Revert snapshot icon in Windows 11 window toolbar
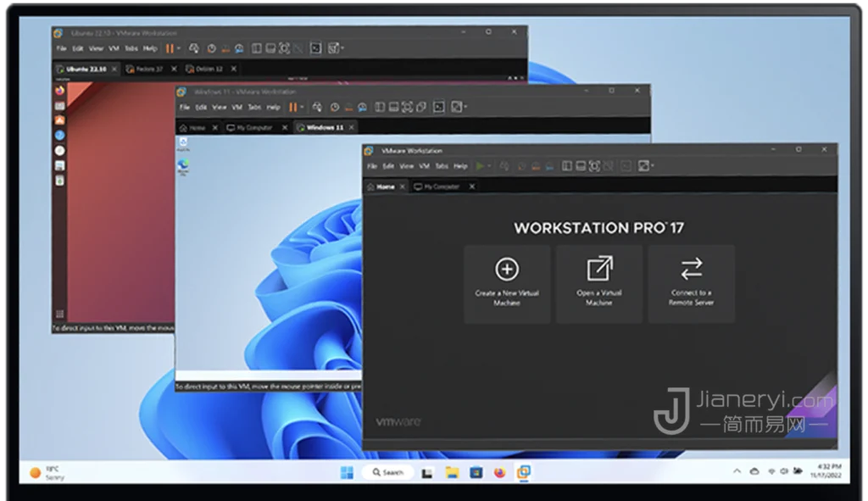 point(348,108)
